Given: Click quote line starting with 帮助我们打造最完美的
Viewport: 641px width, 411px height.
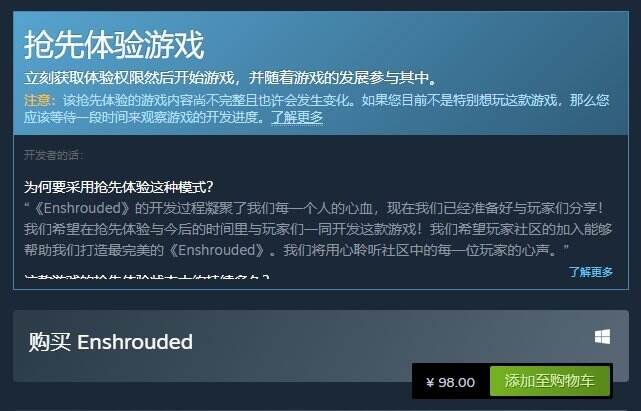Looking at the screenshot, I should click(296, 250).
